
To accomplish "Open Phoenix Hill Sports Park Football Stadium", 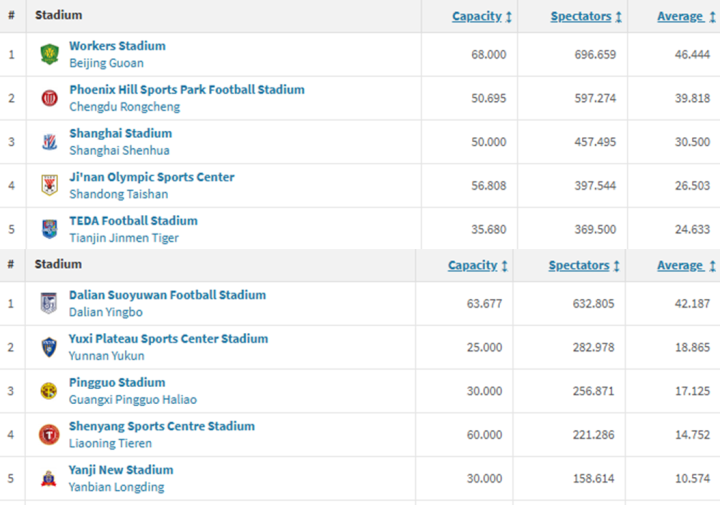I will tap(186, 90).
